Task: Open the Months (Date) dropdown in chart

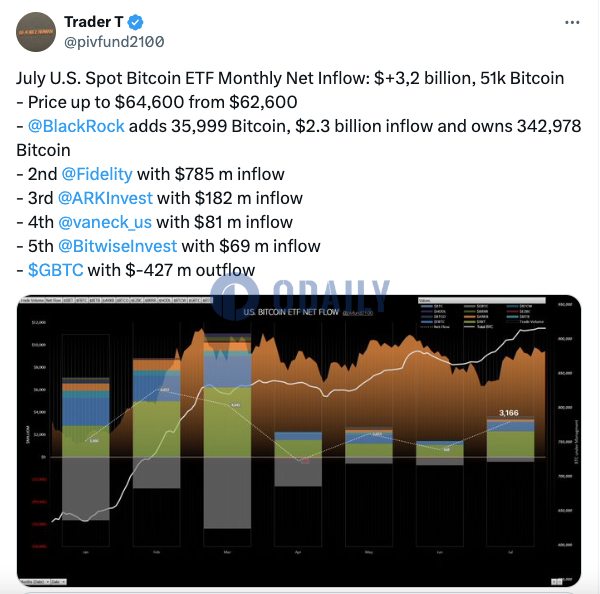Action: point(35,582)
